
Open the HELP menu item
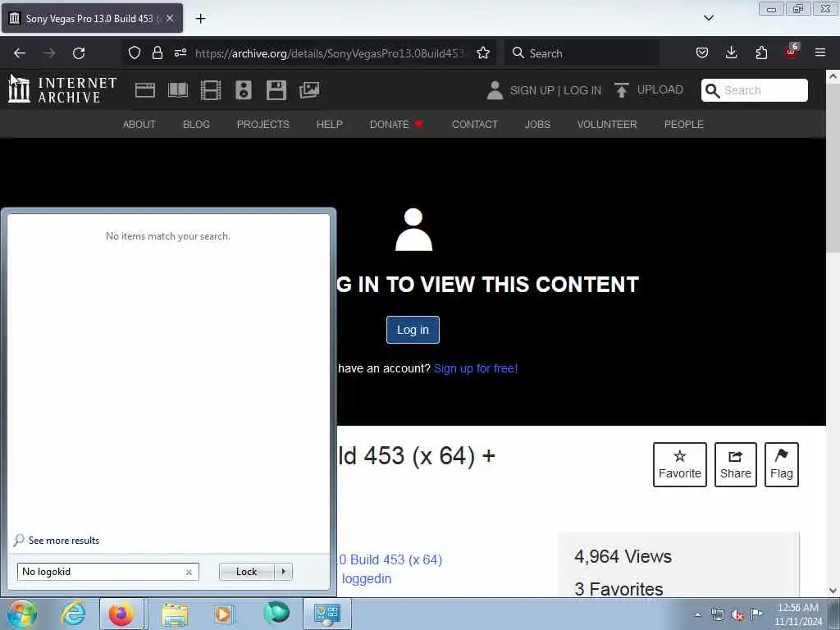pos(330,125)
